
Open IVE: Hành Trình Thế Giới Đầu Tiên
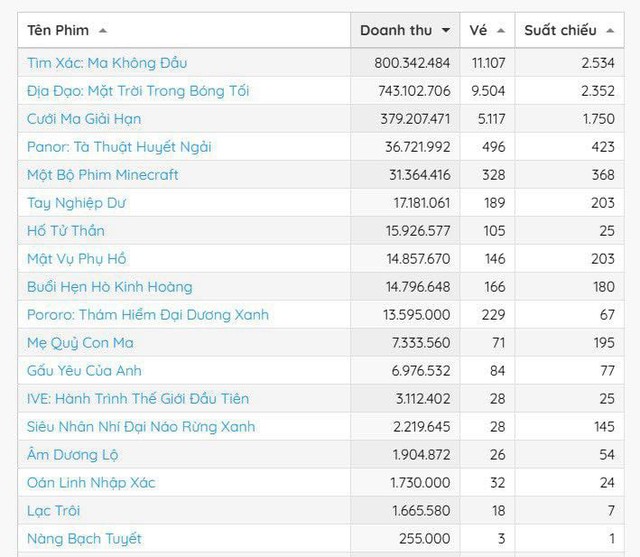coord(138,399)
